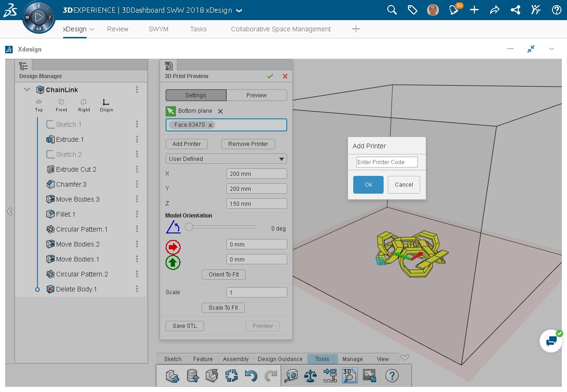
Task: Open the Tasks tab
Action: [198, 29]
